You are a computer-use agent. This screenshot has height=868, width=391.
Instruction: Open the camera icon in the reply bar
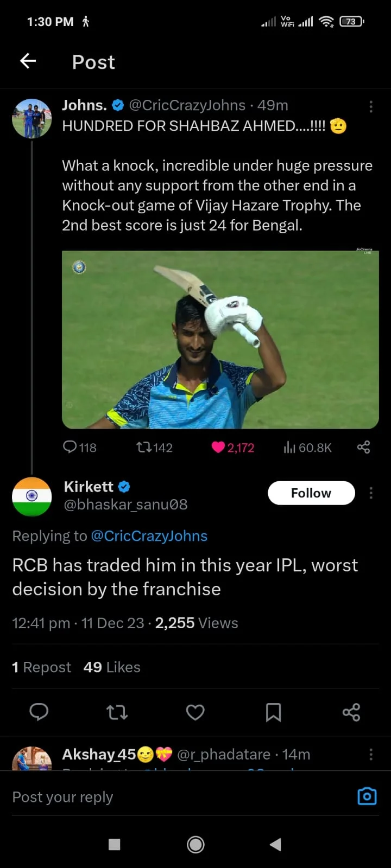pos(367,796)
